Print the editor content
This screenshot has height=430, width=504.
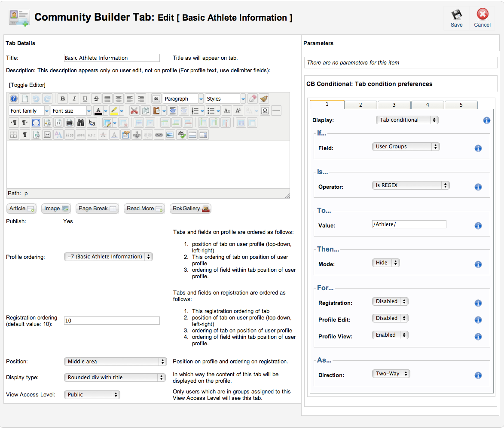point(70,123)
